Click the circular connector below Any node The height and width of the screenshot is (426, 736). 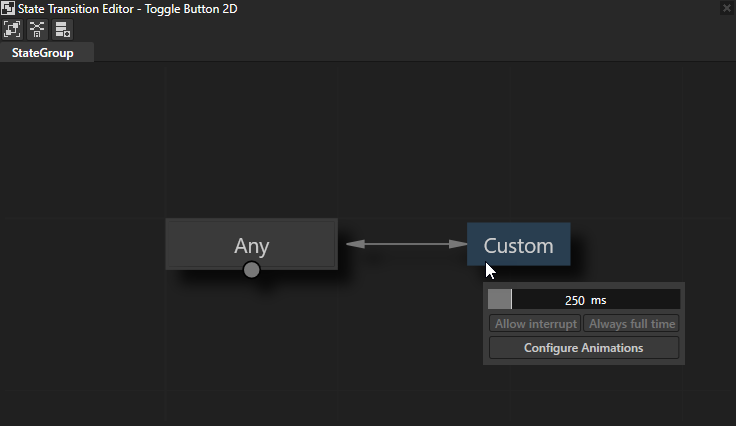point(251,269)
